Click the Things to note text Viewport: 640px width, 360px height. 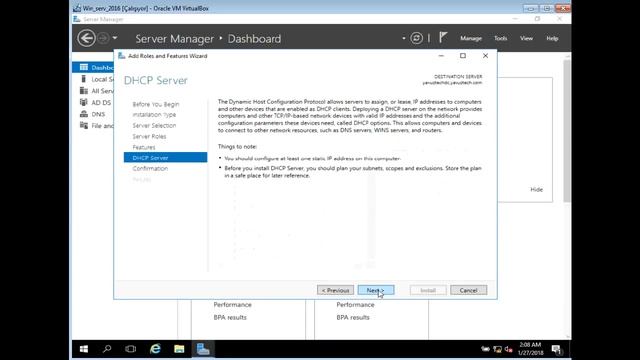[x=237, y=146]
